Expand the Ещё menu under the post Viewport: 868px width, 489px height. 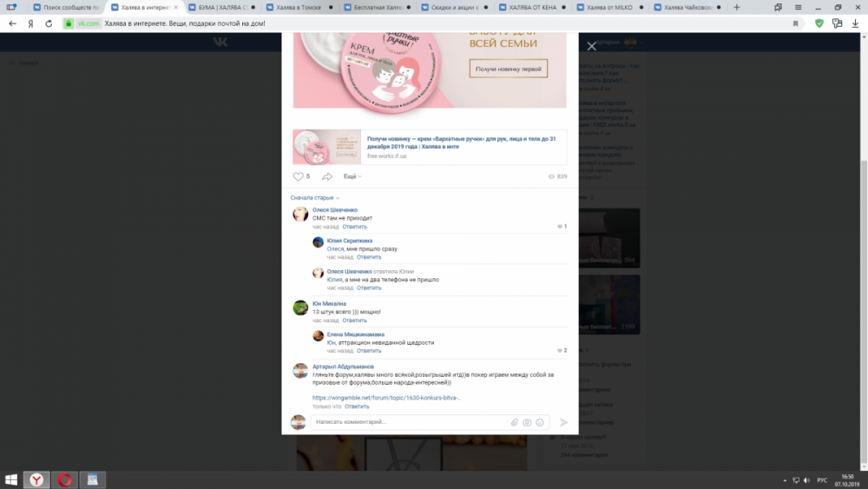(352, 176)
